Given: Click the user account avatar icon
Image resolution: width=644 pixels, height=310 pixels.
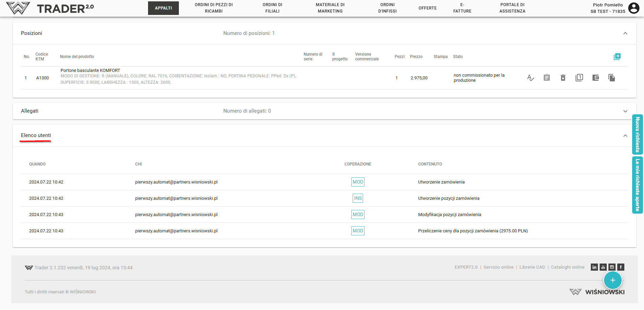Looking at the screenshot, I should point(633,8).
